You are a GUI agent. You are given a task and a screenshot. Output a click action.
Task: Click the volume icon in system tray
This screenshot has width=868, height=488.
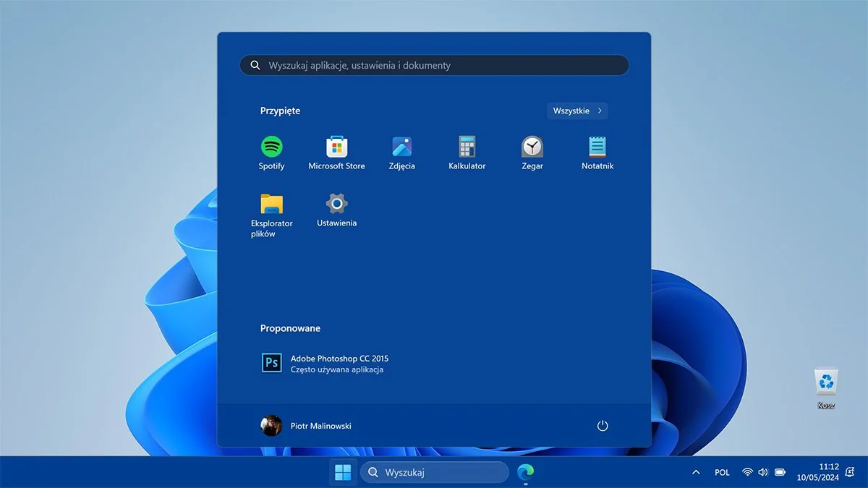pyautogui.click(x=763, y=472)
